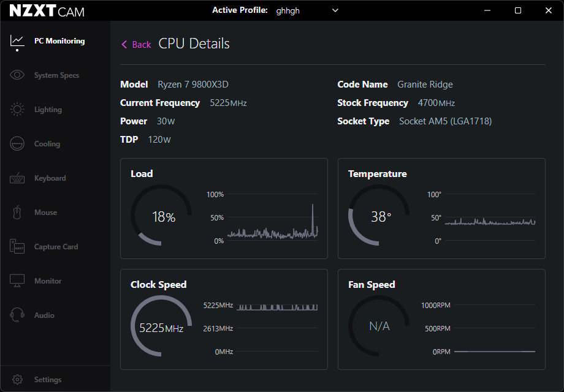Click the Fan Speed history graph
564x392 pixels.
point(495,328)
